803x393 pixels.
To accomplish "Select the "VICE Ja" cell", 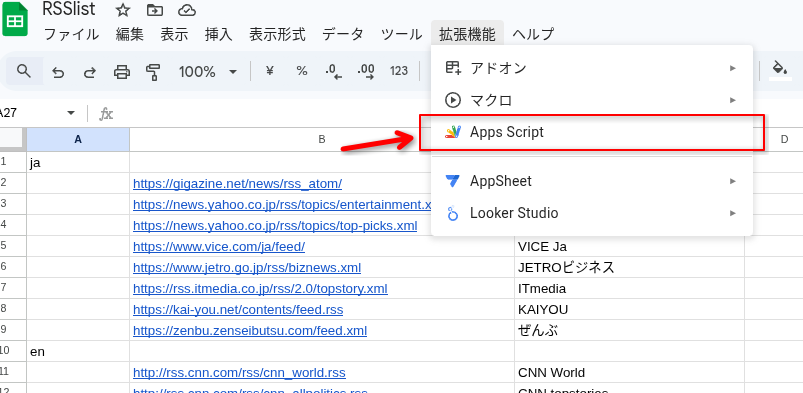I will (x=629, y=246).
